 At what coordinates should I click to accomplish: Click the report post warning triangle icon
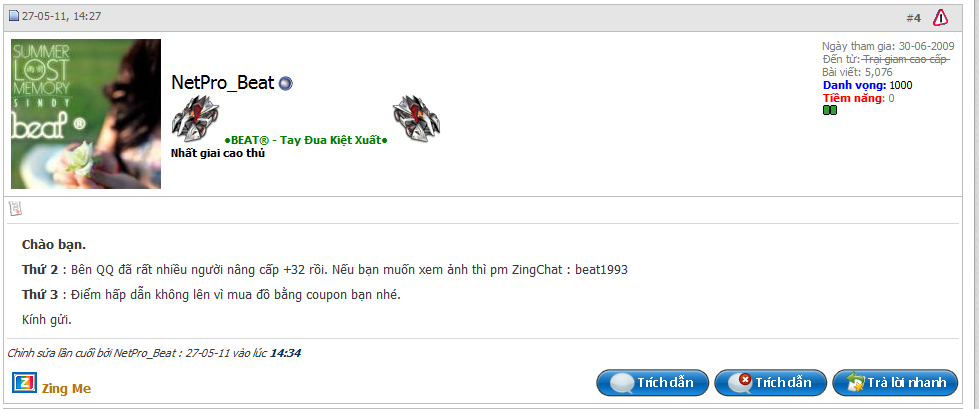pyautogui.click(x=940, y=17)
